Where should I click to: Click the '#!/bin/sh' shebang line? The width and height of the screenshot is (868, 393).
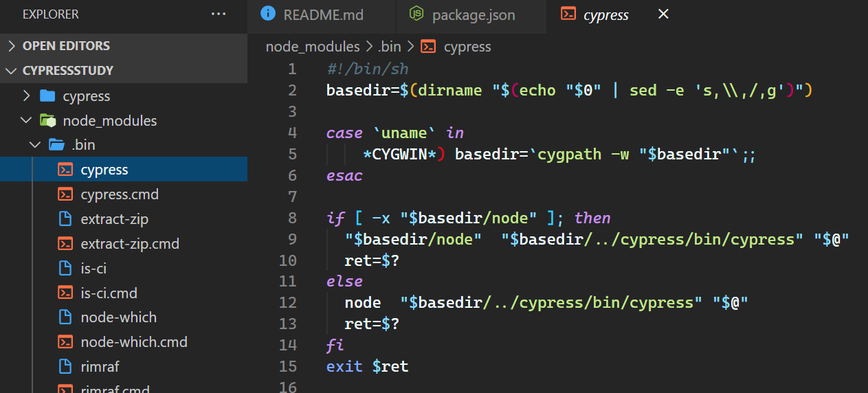[368, 69]
